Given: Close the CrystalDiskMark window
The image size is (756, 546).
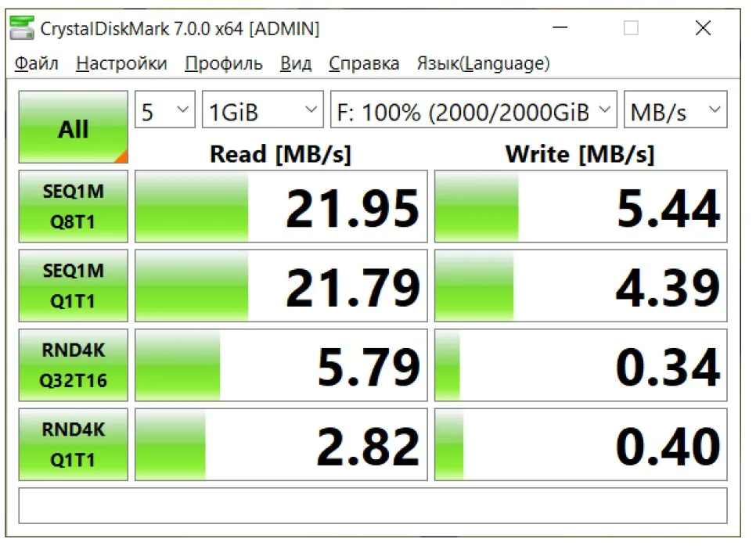Looking at the screenshot, I should (703, 28).
